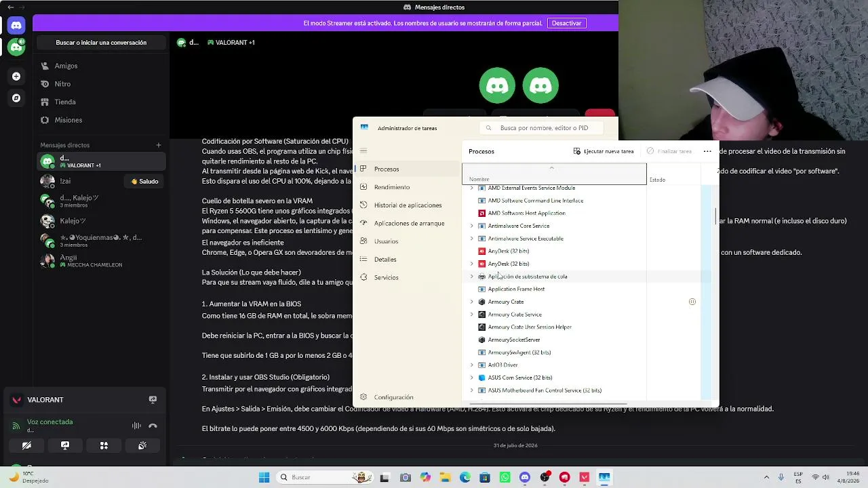Click Finalizar tarea button

coord(669,151)
